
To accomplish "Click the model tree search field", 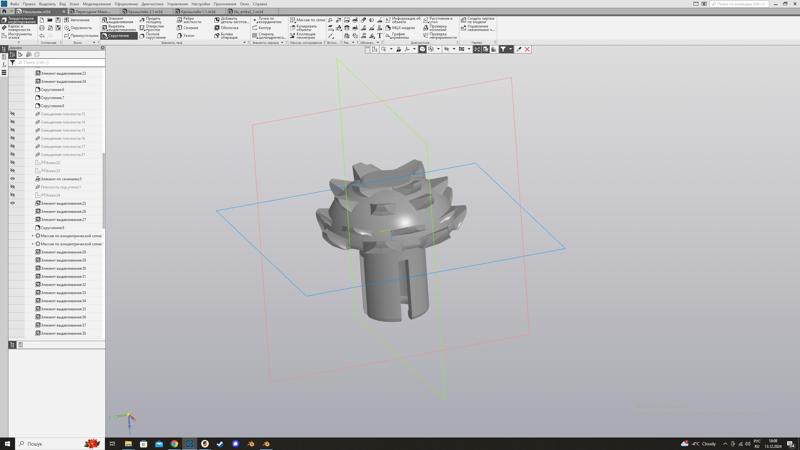I will [x=60, y=62].
